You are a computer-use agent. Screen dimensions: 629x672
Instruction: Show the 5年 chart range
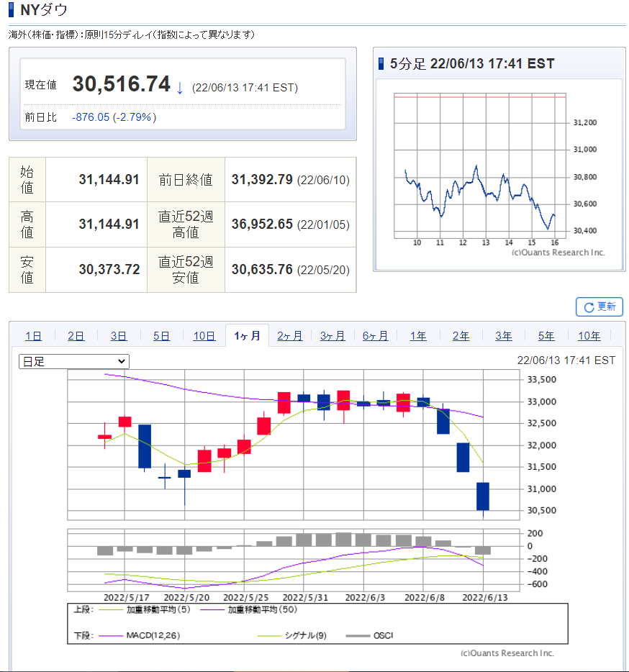click(x=546, y=336)
